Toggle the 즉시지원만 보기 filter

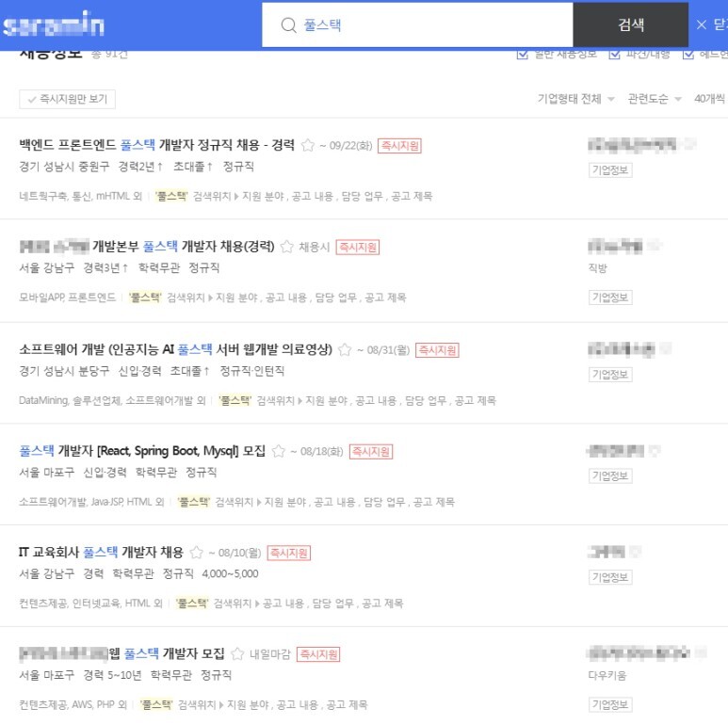[67, 99]
